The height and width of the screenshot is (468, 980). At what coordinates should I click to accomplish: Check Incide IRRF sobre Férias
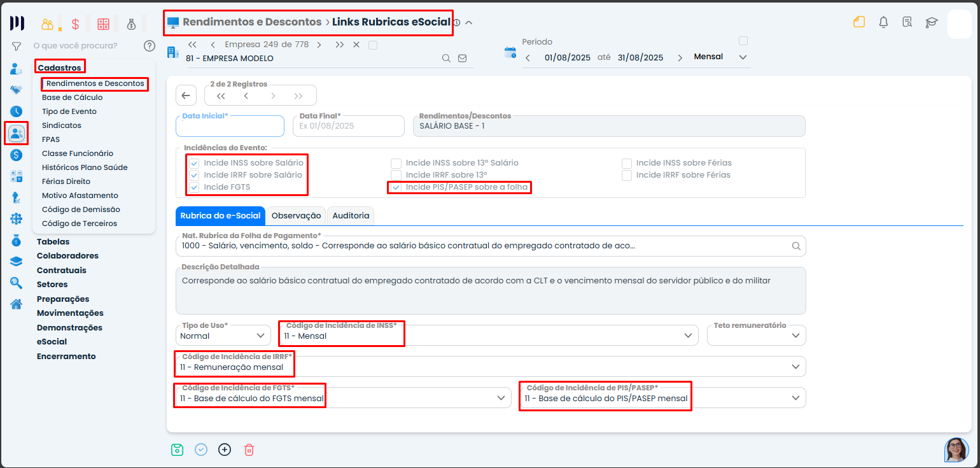click(627, 175)
